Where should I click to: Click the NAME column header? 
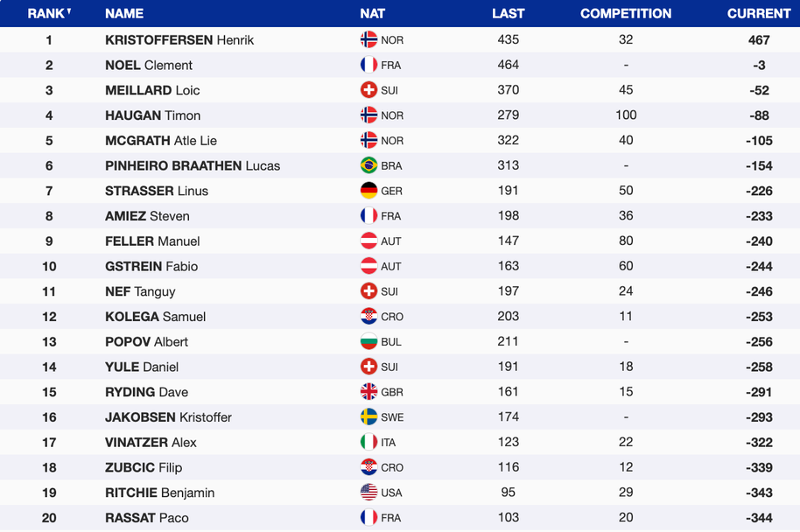[x=124, y=13]
